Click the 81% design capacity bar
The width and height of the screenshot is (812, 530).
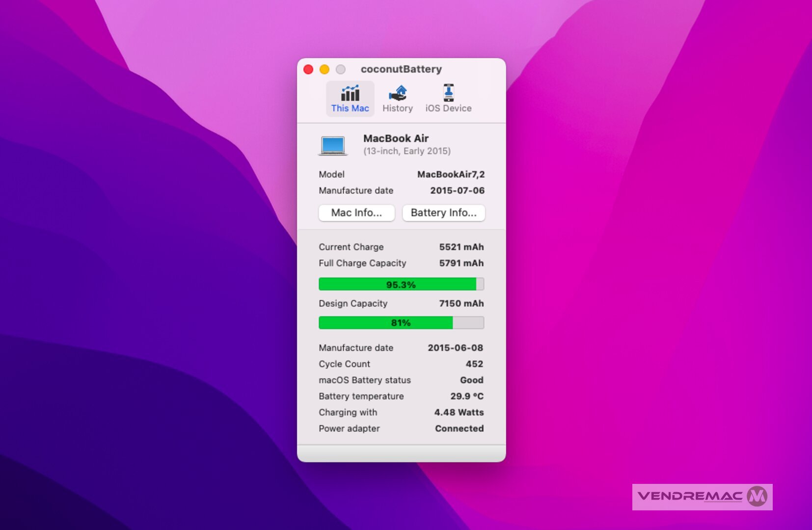(401, 323)
